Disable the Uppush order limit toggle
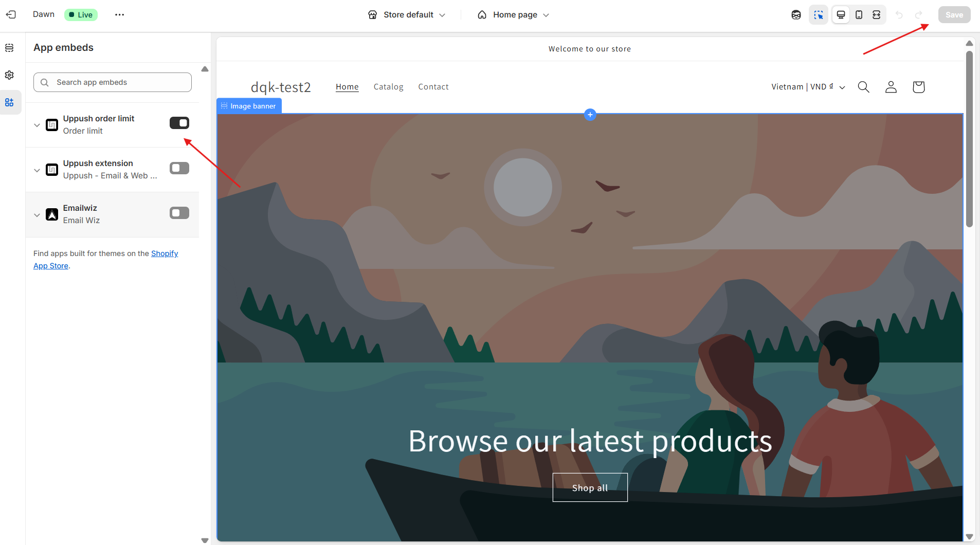 click(x=179, y=123)
